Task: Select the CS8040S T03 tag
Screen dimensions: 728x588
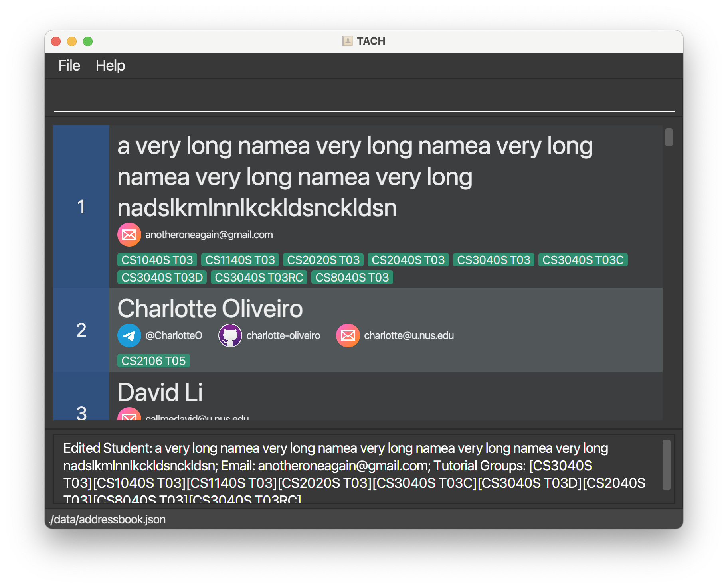Action: pyautogui.click(x=352, y=278)
